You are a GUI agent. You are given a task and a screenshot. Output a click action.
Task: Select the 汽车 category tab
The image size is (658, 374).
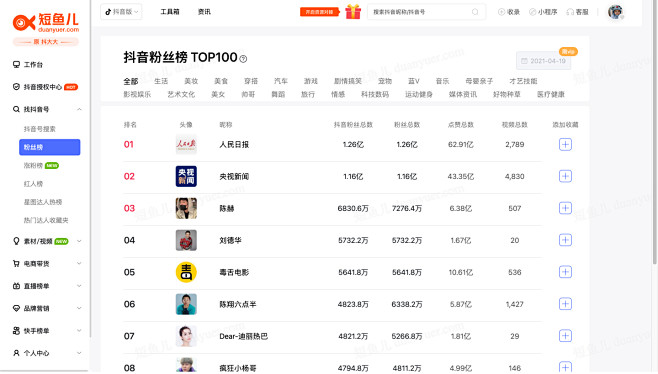(x=281, y=81)
